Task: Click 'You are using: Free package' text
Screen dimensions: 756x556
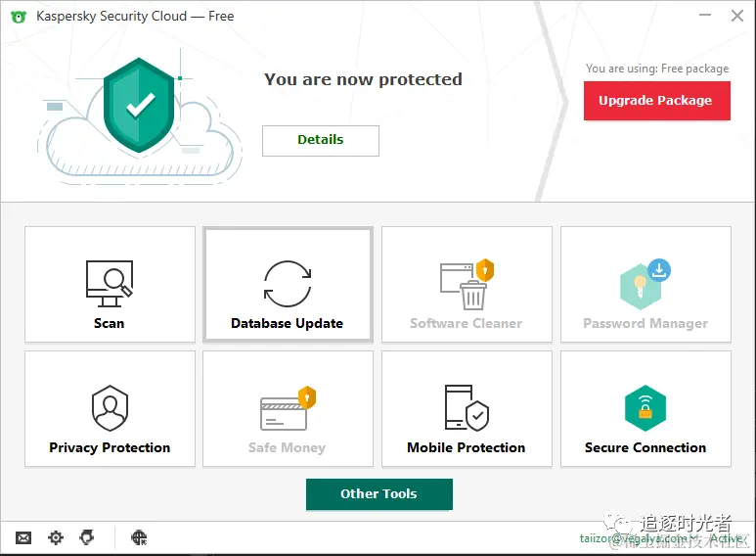Action: click(657, 69)
